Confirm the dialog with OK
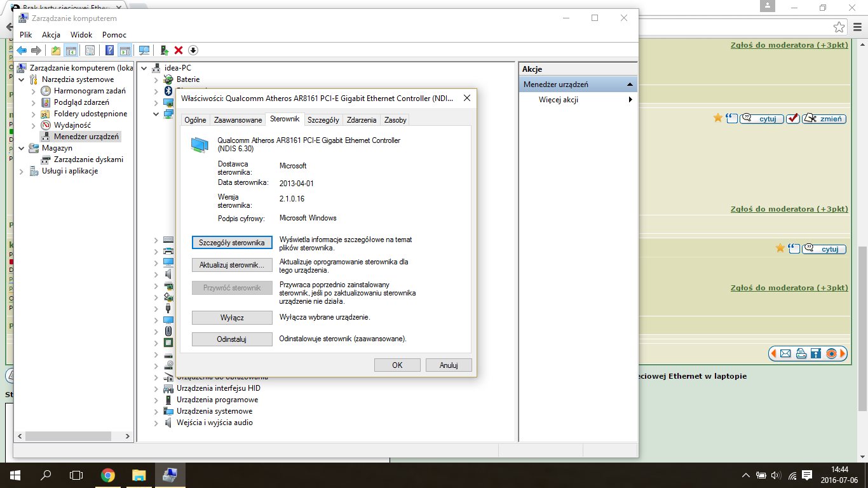The image size is (868, 488). [397, 365]
